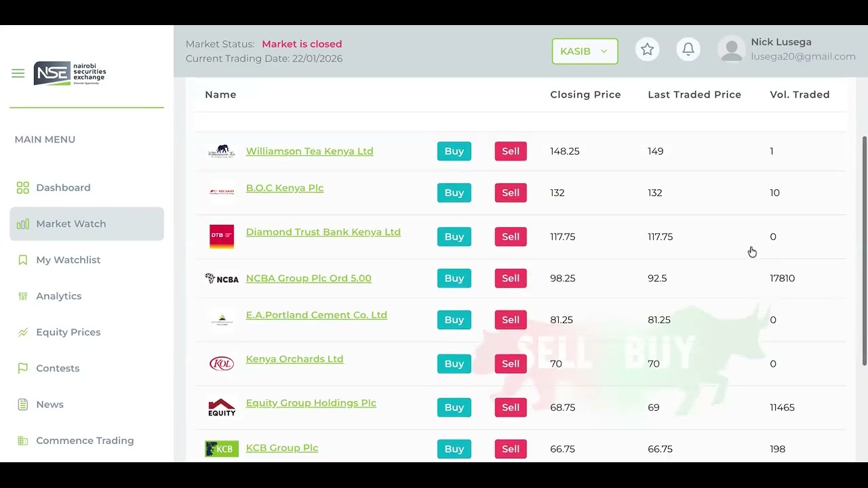The height and width of the screenshot is (488, 868).
Task: Click the My Watchlist bookmark icon
Action: 23,260
